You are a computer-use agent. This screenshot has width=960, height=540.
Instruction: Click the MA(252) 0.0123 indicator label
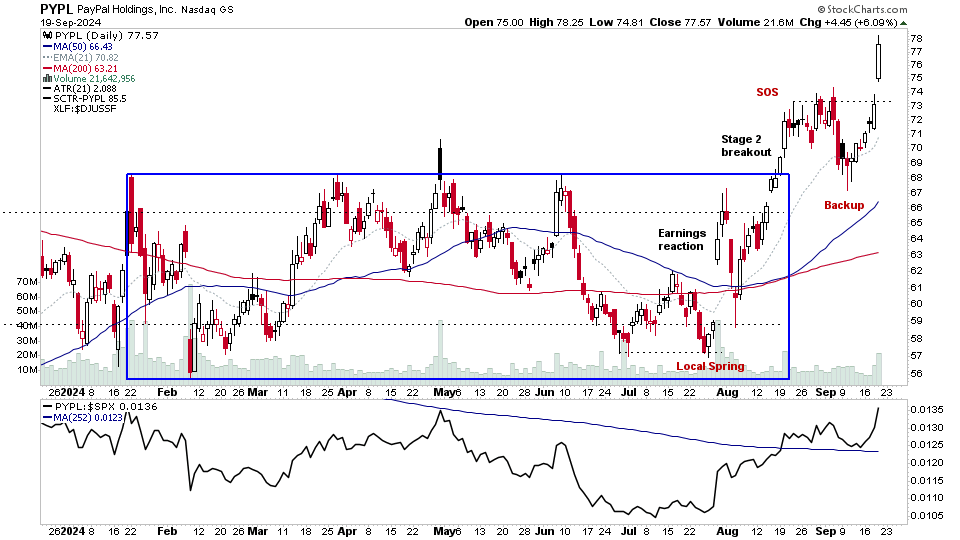(x=88, y=418)
